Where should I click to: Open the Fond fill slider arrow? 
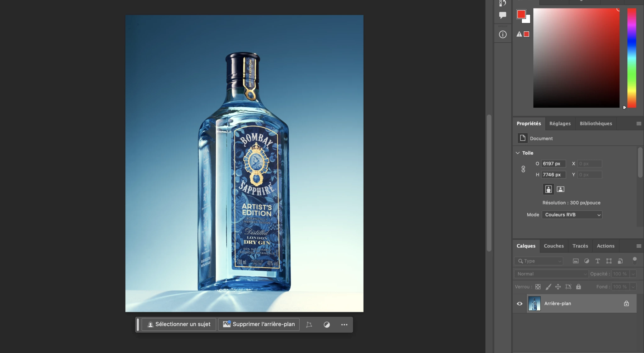(633, 287)
